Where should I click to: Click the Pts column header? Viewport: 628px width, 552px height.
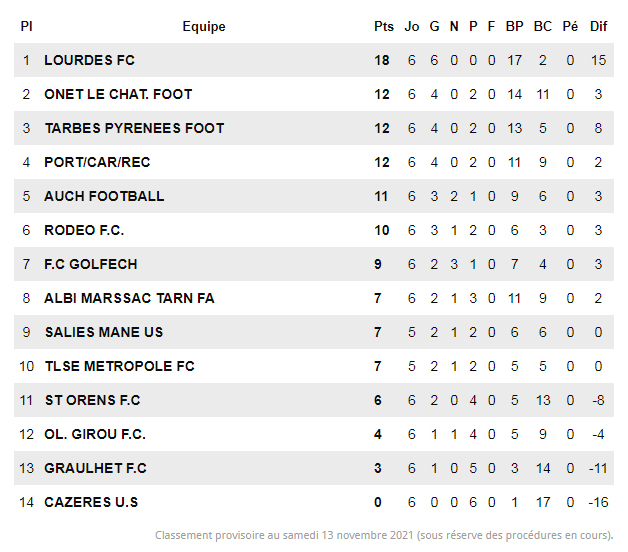pos(384,27)
